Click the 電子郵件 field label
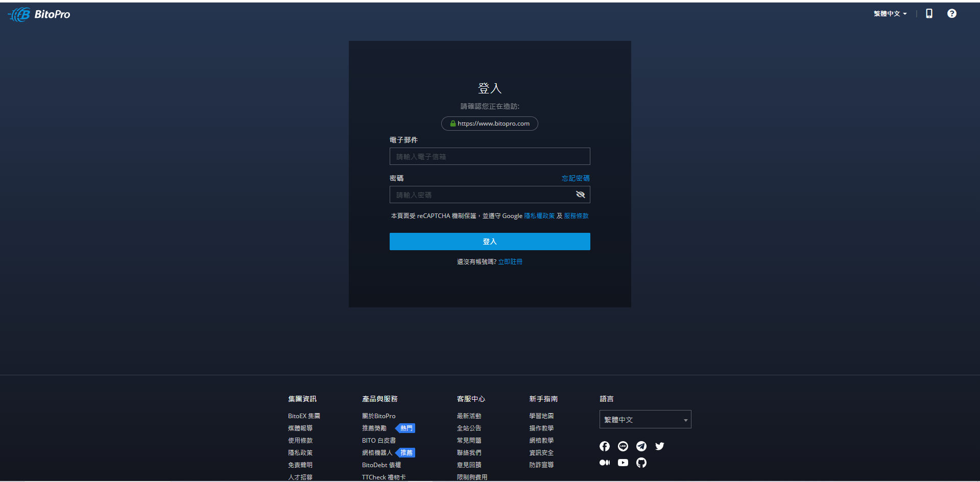The image size is (980, 482). [x=403, y=140]
